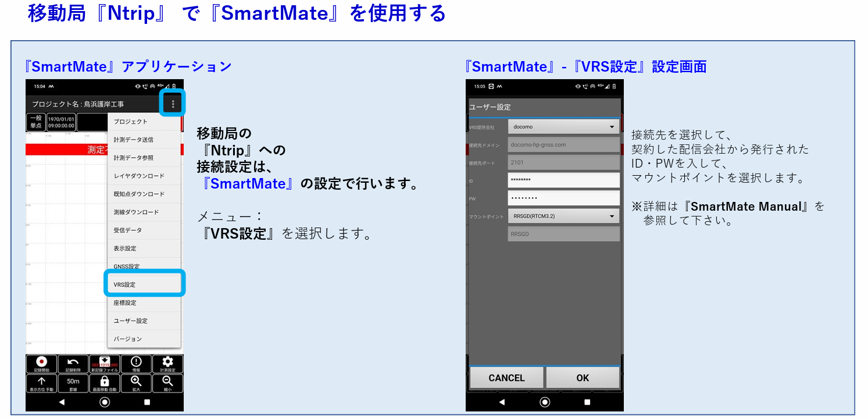Select バージョン menu item
Screen dimensions: 868x419
tap(144, 339)
